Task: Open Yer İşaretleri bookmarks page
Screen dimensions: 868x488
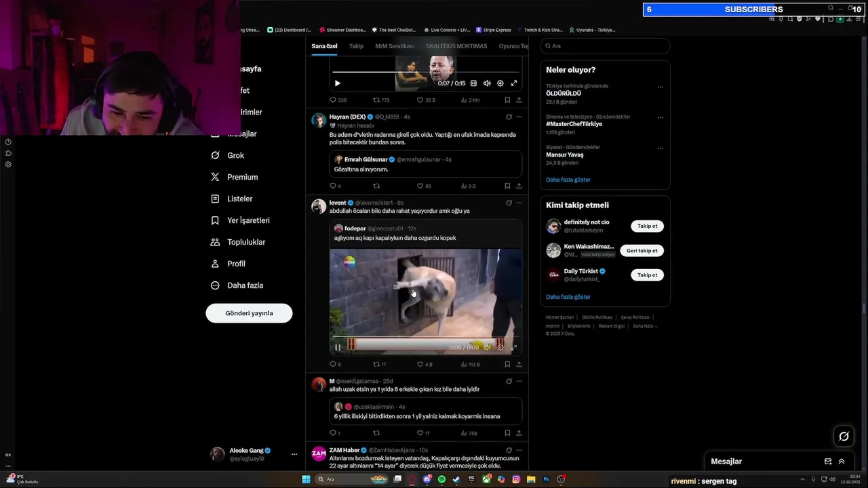Action: pyautogui.click(x=240, y=220)
